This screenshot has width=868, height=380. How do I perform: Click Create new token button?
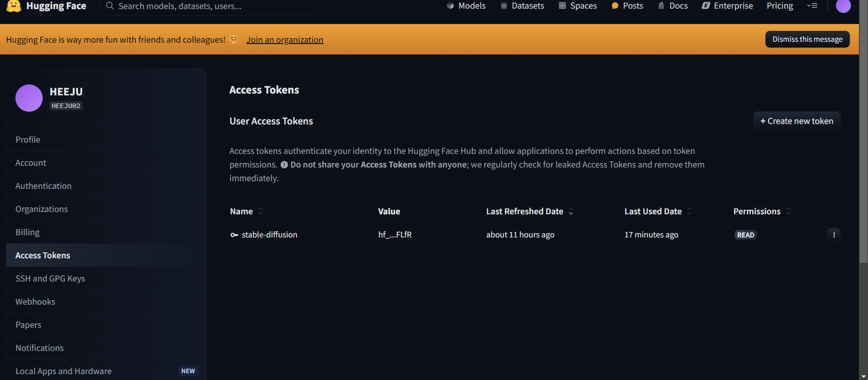click(x=797, y=121)
